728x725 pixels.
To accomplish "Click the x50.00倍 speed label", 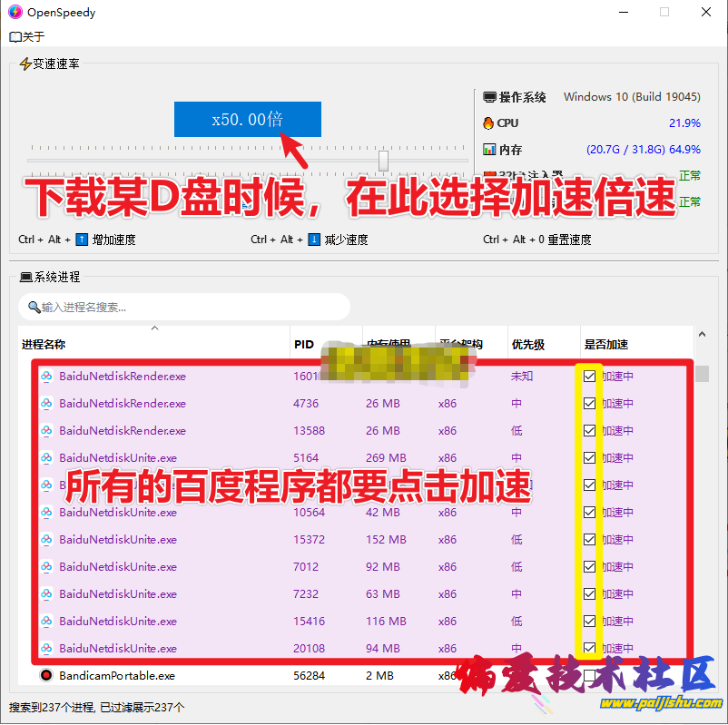I will (247, 119).
